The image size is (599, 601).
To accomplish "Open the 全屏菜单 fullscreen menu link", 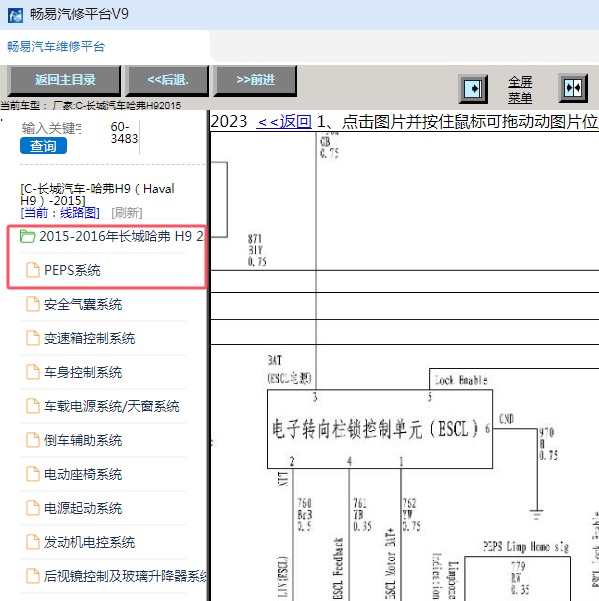I will pos(520,89).
